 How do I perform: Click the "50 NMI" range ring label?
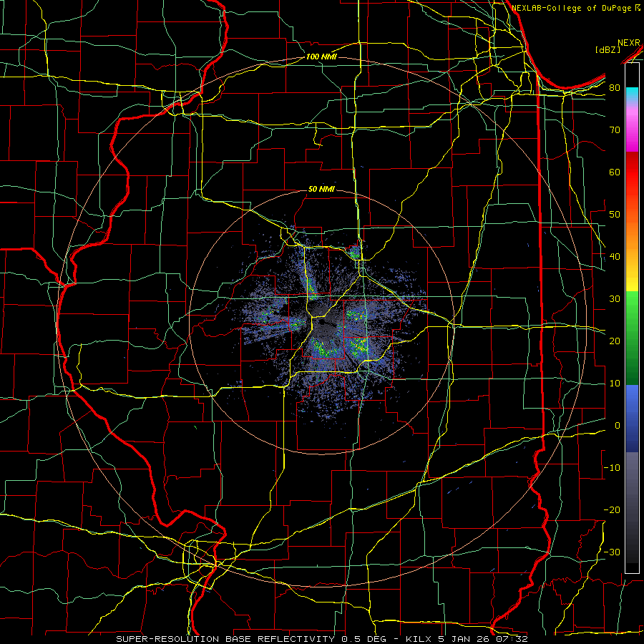(x=321, y=190)
